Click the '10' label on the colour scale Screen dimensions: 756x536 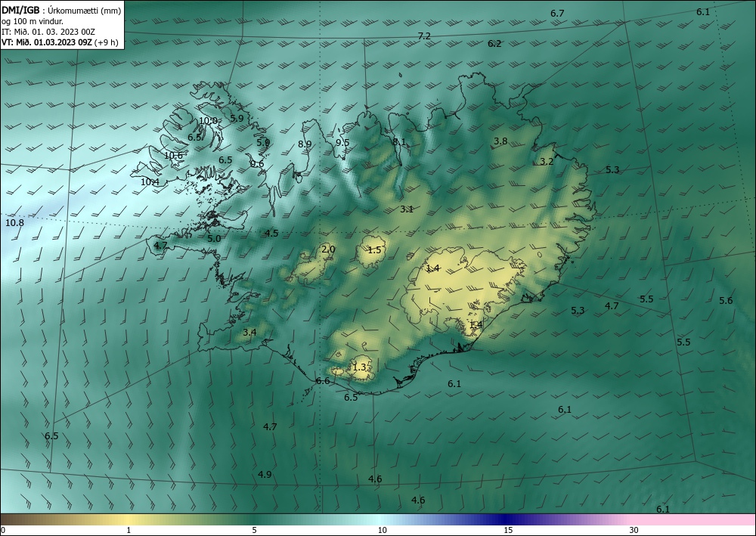pyautogui.click(x=383, y=531)
